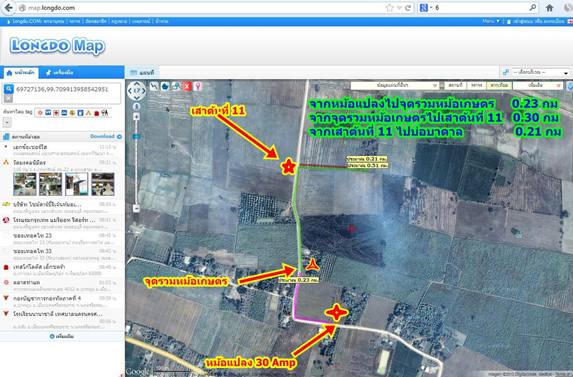This screenshot has width=573, height=377.
Task: Toggle the traffic layer map button
Action: click(476, 85)
